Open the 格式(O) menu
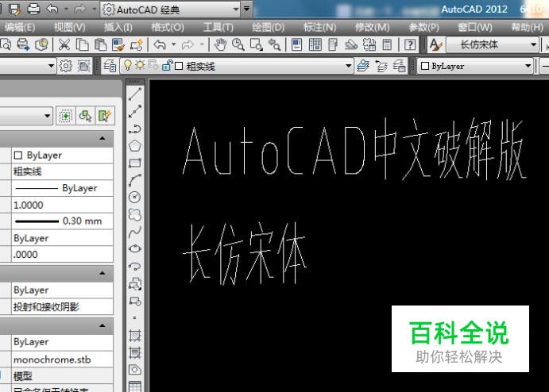This screenshot has height=392, width=549. [168, 27]
